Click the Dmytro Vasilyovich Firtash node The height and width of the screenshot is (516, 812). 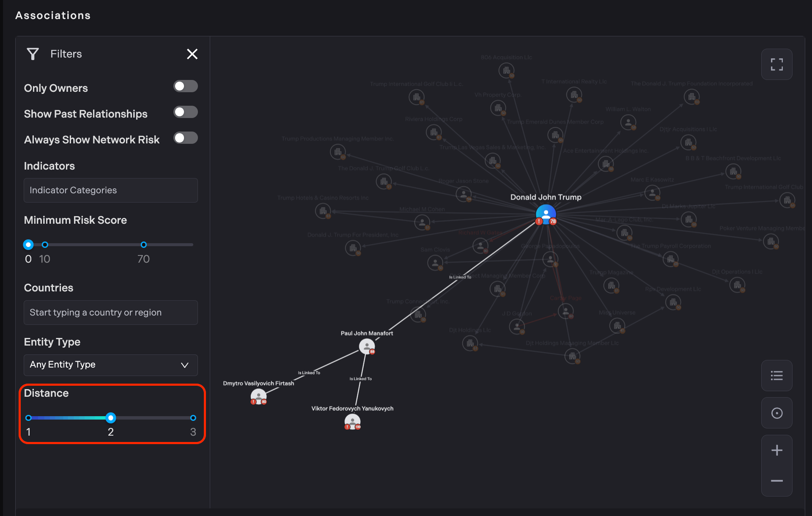258,396
